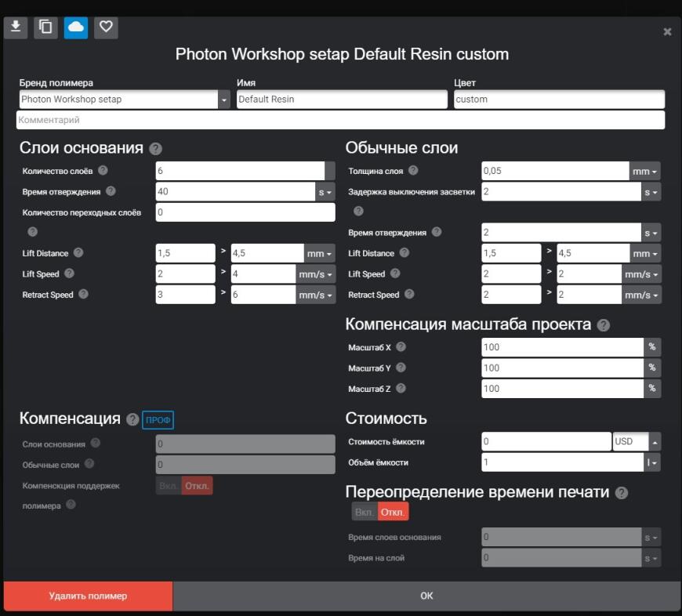
Task: Click the ПРОФ badge button
Action: tap(158, 420)
